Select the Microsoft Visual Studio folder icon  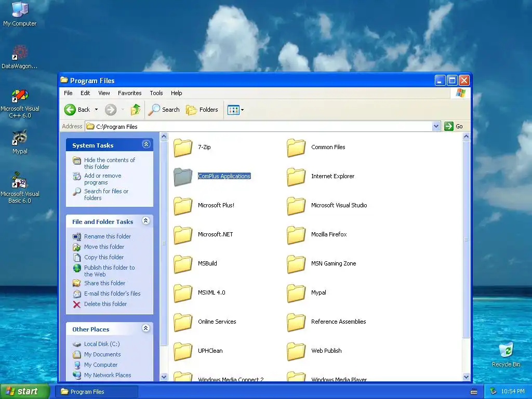tap(296, 206)
